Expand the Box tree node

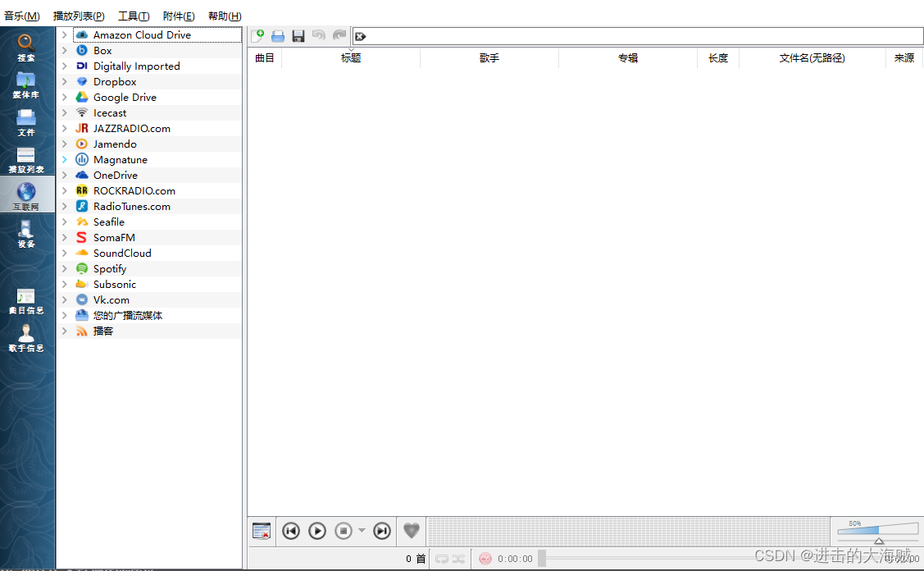click(65, 51)
